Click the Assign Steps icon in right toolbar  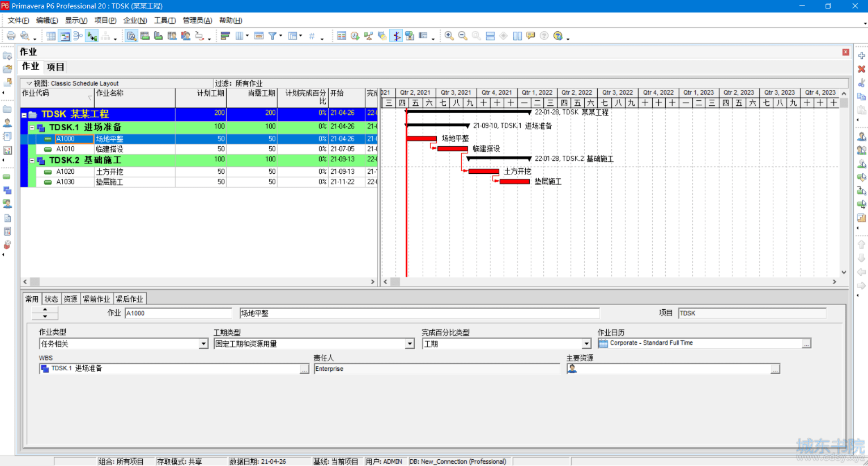[x=862, y=218]
